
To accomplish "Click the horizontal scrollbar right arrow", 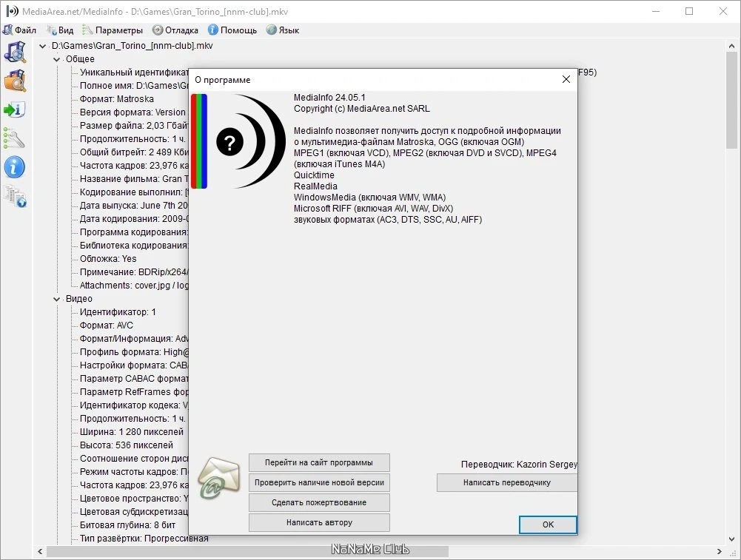I will (x=720, y=551).
